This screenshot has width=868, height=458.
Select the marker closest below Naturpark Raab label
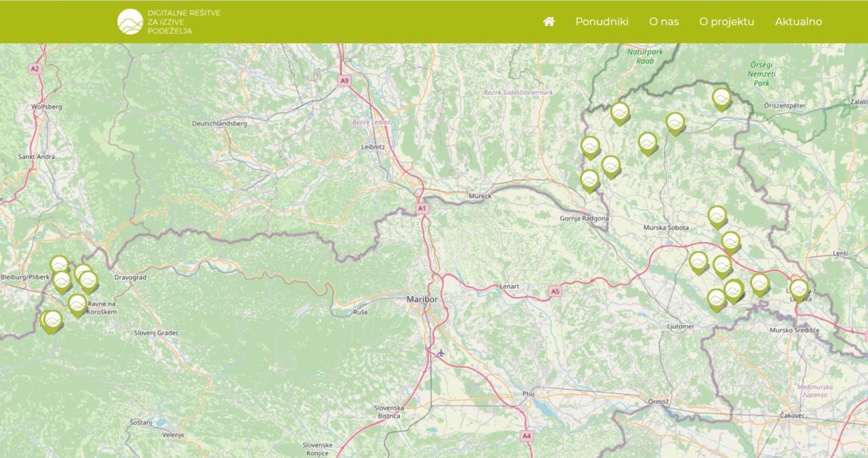[x=620, y=112]
